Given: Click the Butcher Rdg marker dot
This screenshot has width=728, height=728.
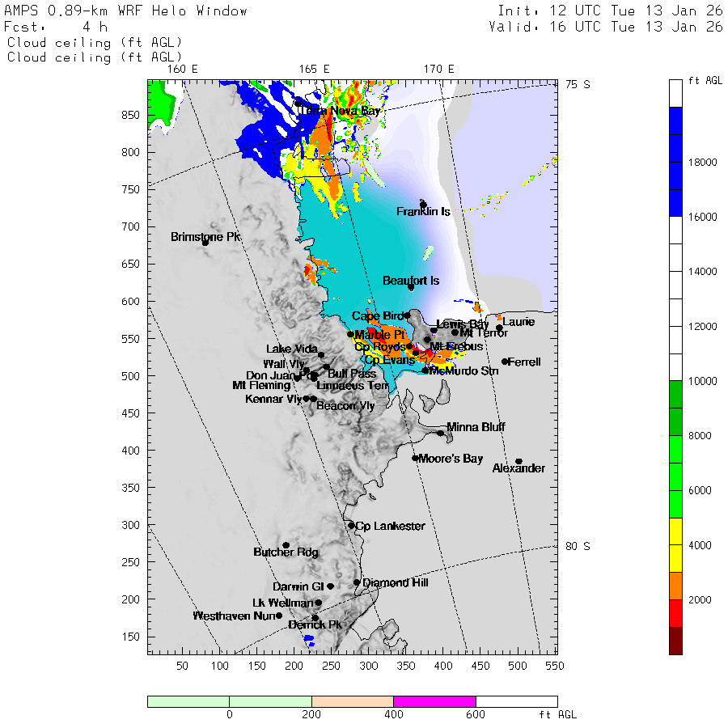Looking at the screenshot, I should (286, 545).
